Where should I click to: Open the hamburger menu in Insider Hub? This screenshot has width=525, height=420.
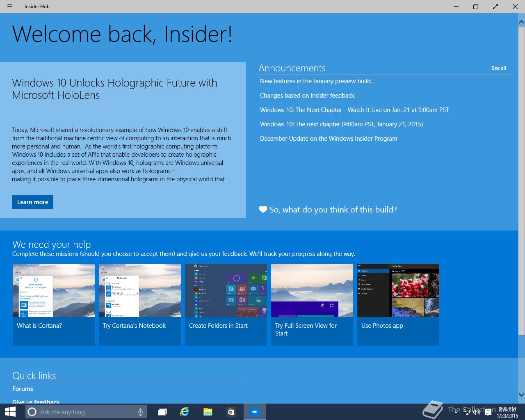(10, 7)
